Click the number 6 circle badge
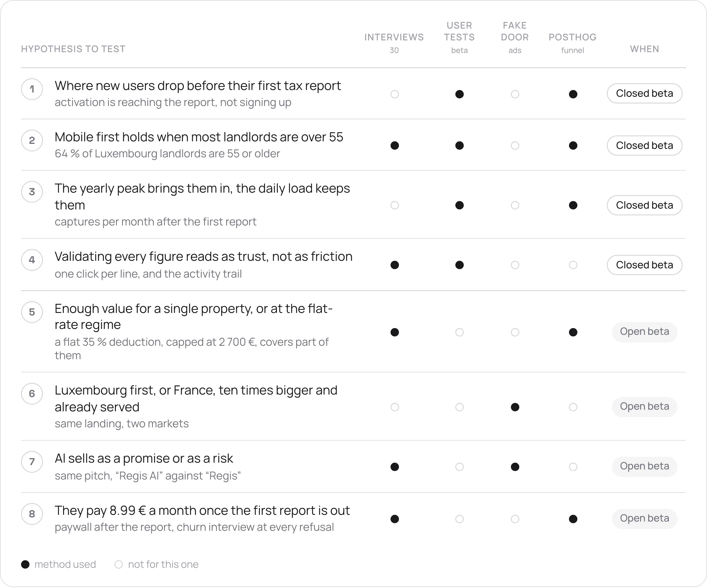707x588 pixels. 32,394
